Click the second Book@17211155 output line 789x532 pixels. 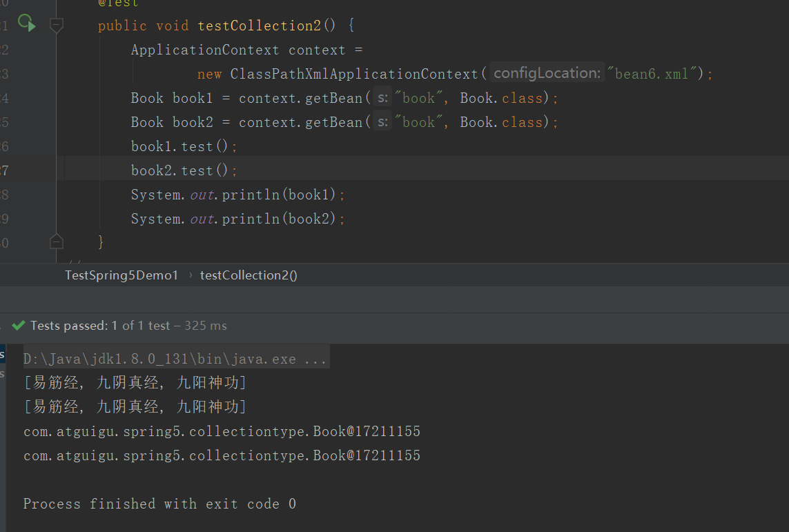click(222, 455)
